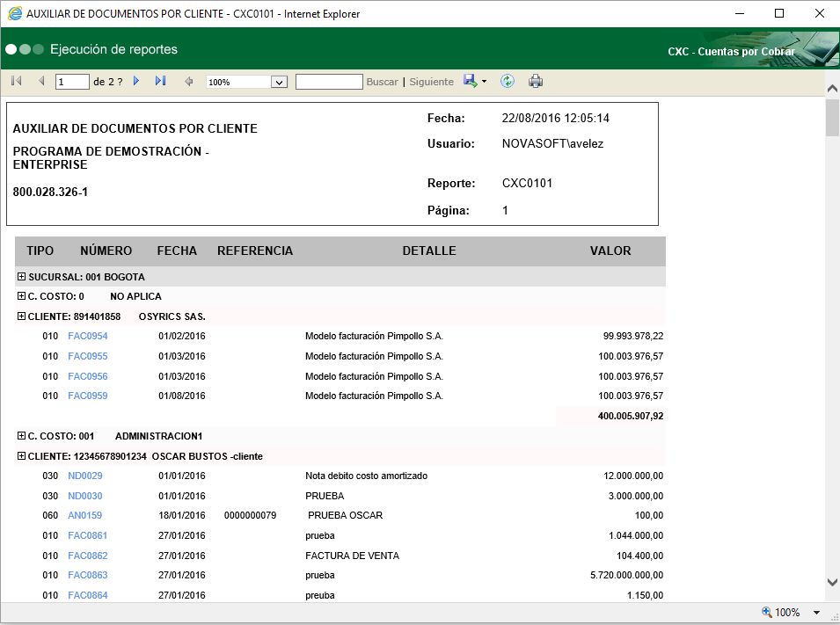Collapse the C. COSTO: 0 NO APLICA group

coord(22,296)
